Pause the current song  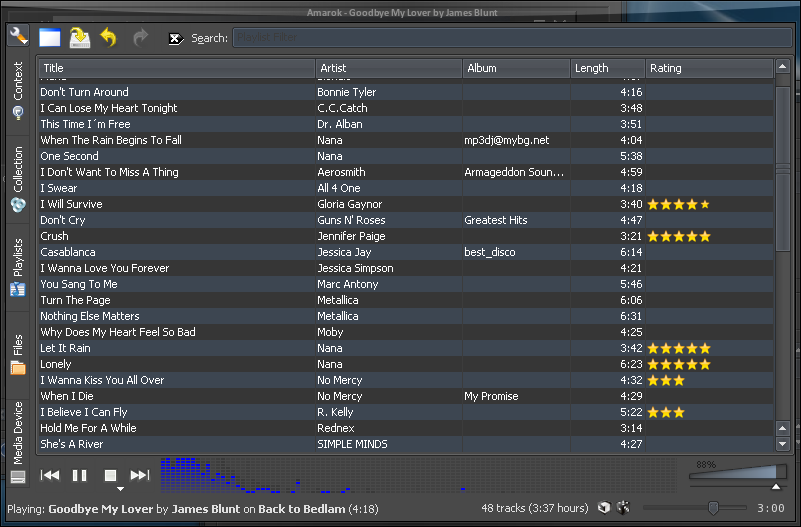click(x=80, y=475)
